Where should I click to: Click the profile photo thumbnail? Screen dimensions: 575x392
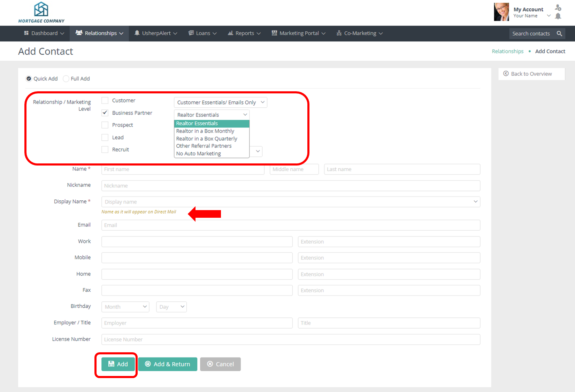pos(501,12)
